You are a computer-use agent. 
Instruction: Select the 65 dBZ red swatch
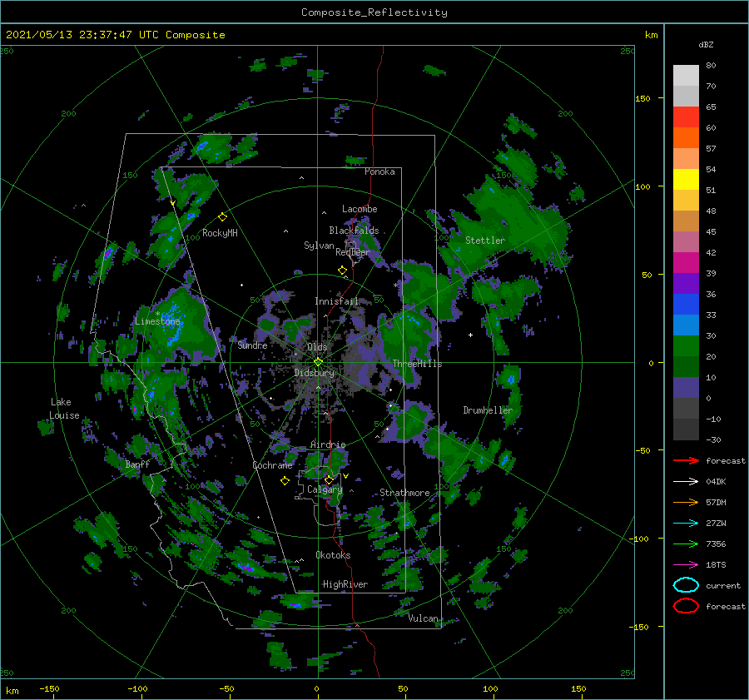tap(686, 117)
